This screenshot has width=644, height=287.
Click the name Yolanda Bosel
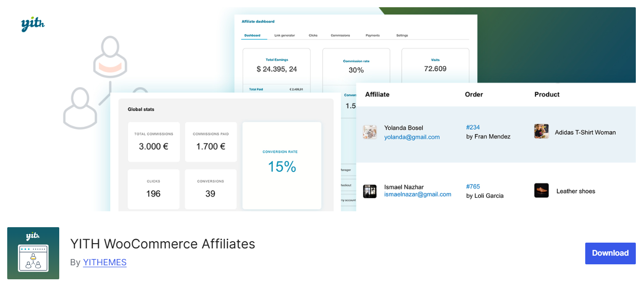pos(404,128)
